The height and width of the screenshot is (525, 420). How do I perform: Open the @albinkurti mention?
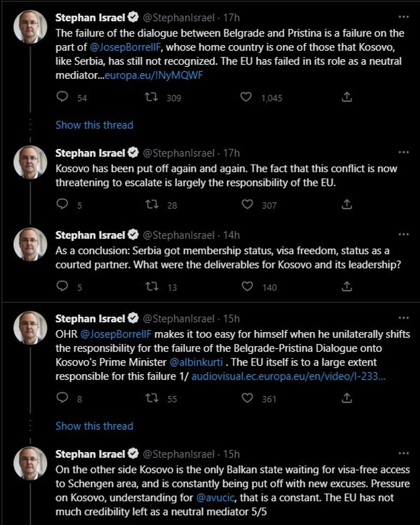click(196, 362)
